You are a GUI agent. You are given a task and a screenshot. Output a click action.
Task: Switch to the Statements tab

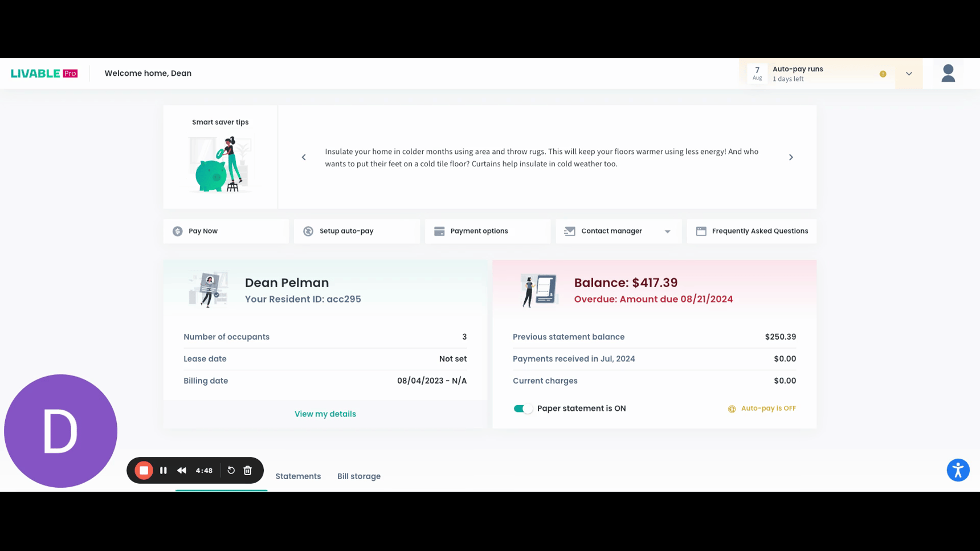click(298, 476)
